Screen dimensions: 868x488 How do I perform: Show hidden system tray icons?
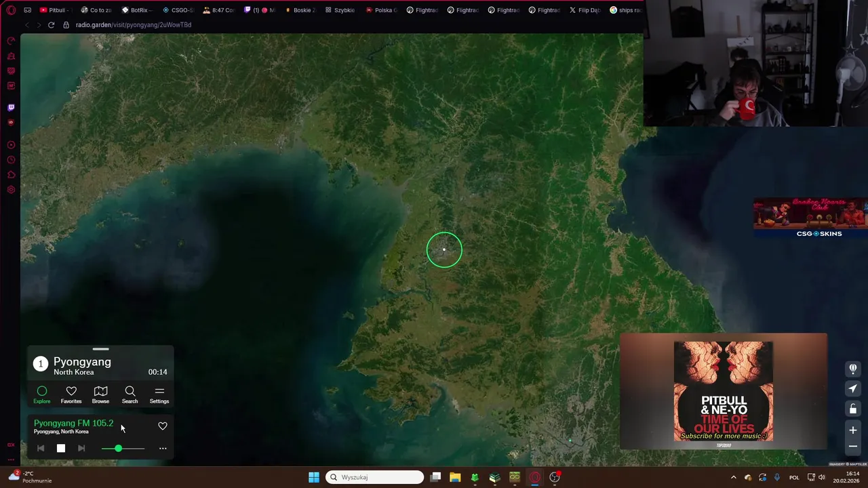click(734, 477)
